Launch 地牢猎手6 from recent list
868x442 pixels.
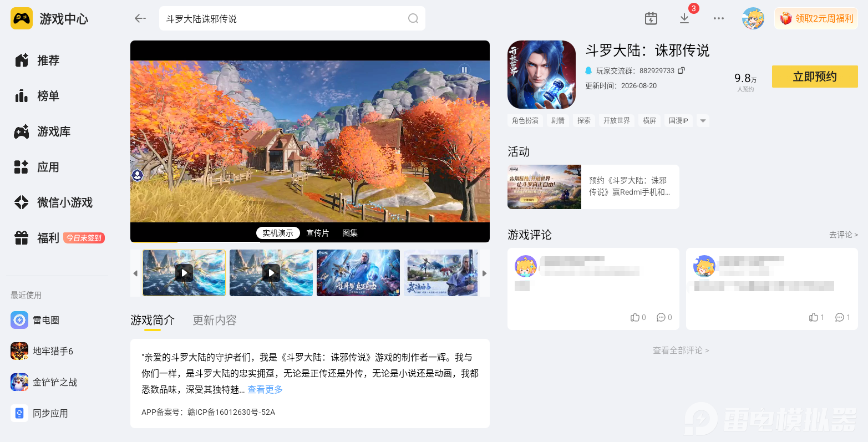pos(42,351)
